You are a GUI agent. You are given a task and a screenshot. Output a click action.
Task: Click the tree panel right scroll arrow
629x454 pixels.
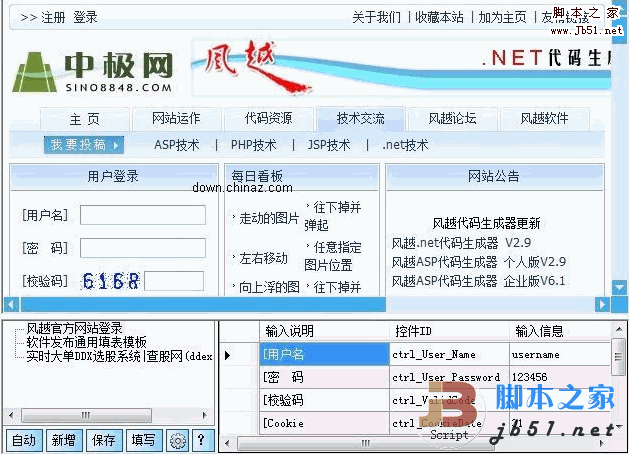(x=205, y=415)
